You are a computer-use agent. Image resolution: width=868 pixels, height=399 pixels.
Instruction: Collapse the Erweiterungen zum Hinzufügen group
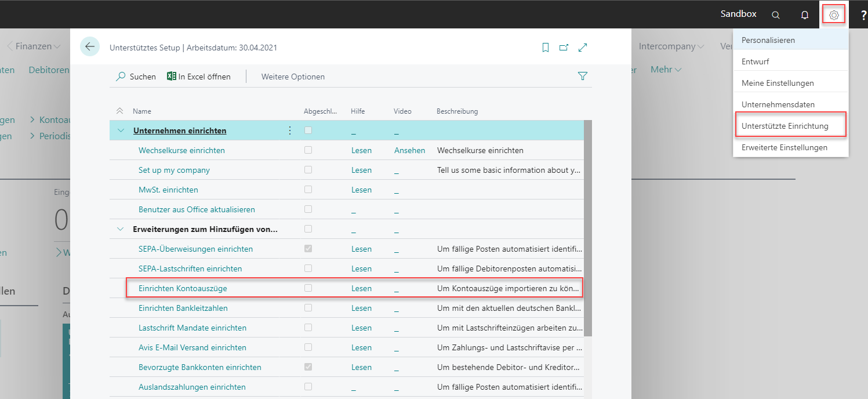[120, 228]
